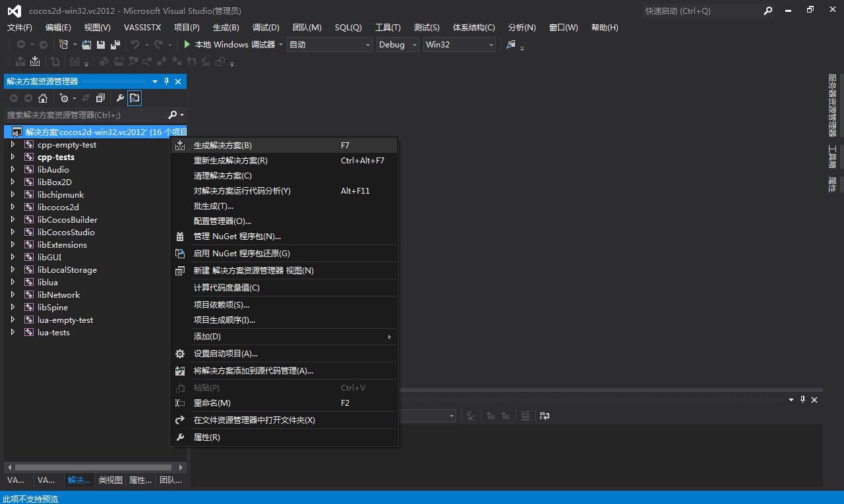This screenshot has height=504, width=844.
Task: Expand the libSpine project node
Action: click(x=13, y=308)
